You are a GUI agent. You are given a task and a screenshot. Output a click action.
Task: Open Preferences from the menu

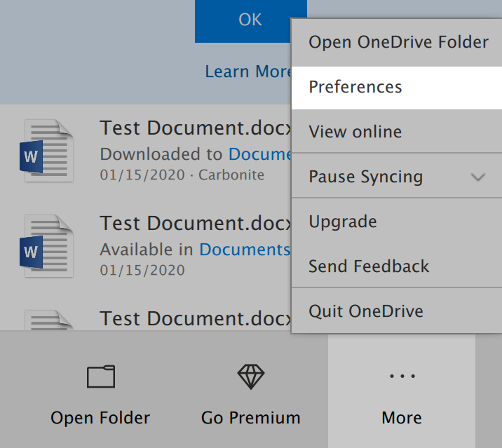click(355, 87)
